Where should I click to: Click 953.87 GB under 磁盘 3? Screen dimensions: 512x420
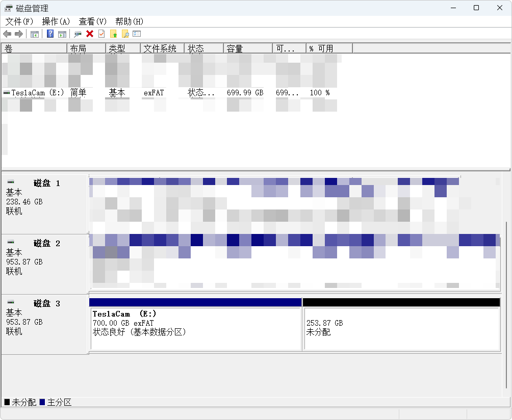pos(24,322)
